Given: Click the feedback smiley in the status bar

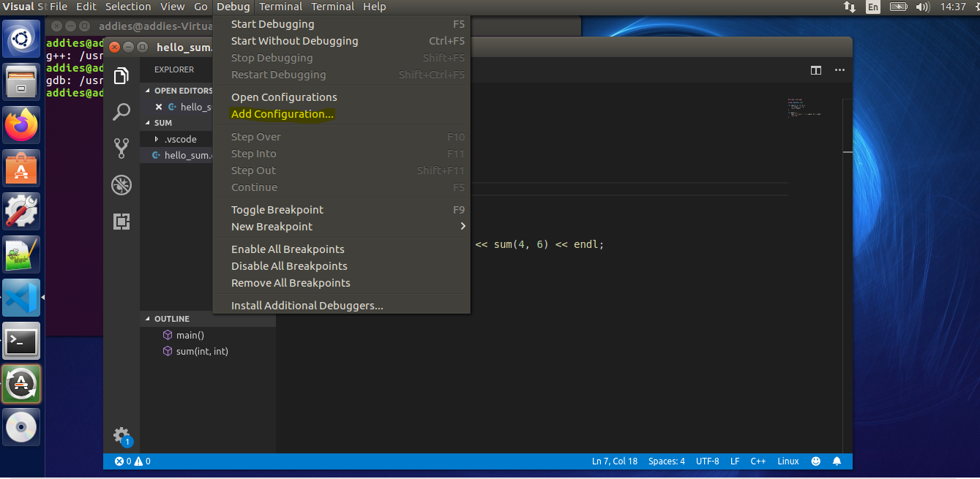Looking at the screenshot, I should pos(815,461).
